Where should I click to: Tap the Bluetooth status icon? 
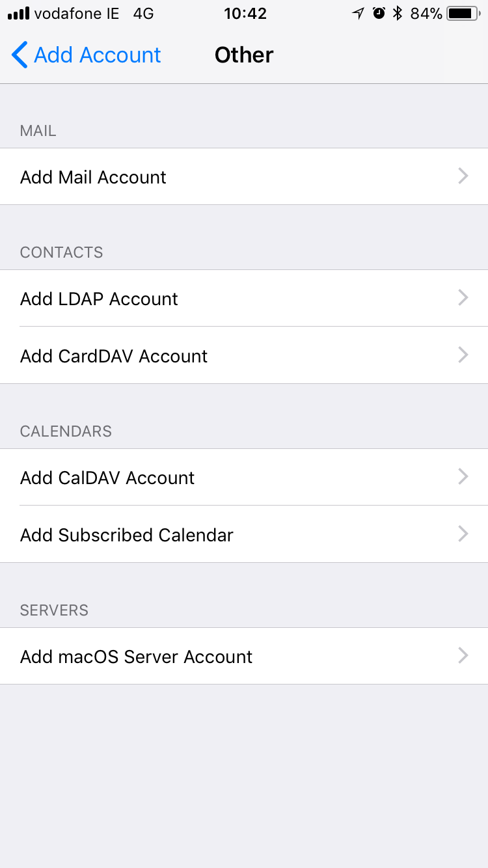tap(398, 13)
